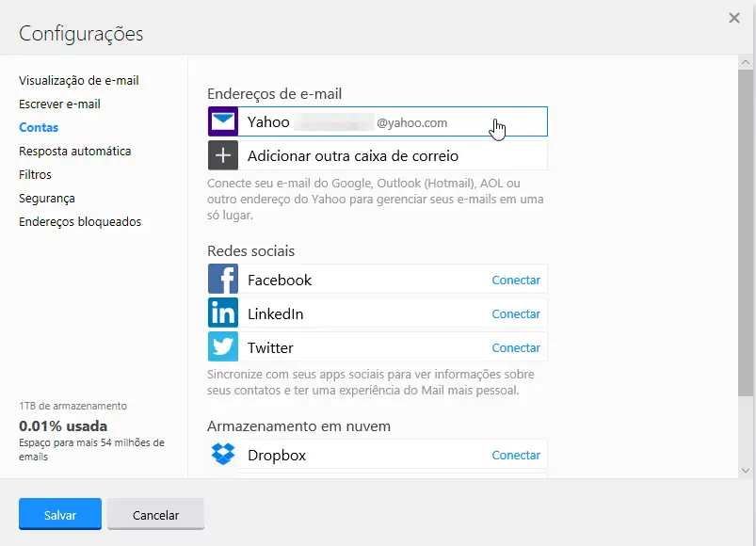Open Resposta automática settings

75,152
